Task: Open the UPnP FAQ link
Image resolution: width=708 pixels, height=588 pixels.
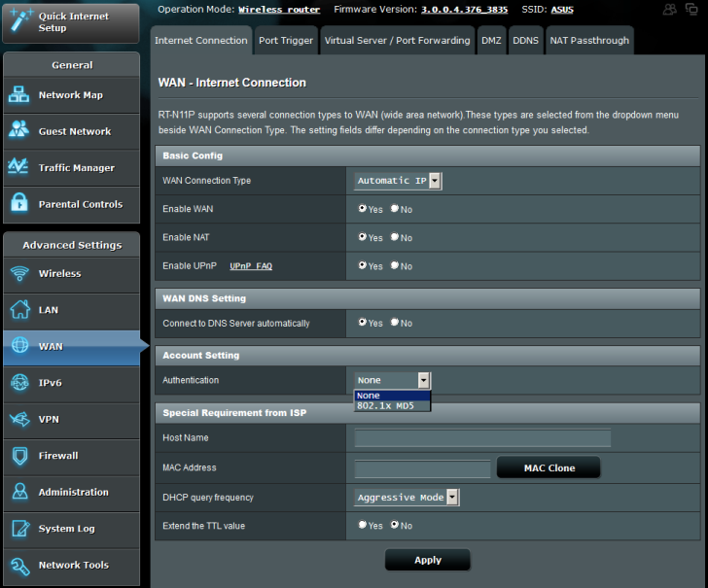Action: click(x=251, y=266)
